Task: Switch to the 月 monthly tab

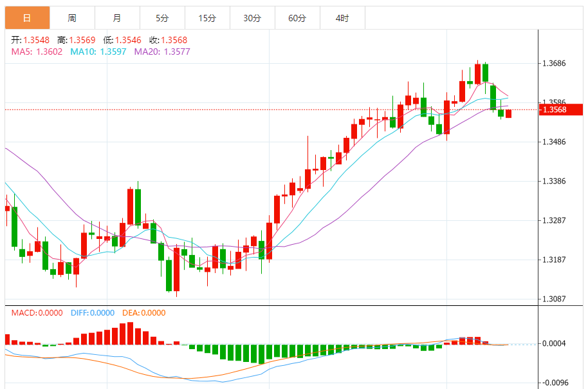Action: (117, 17)
